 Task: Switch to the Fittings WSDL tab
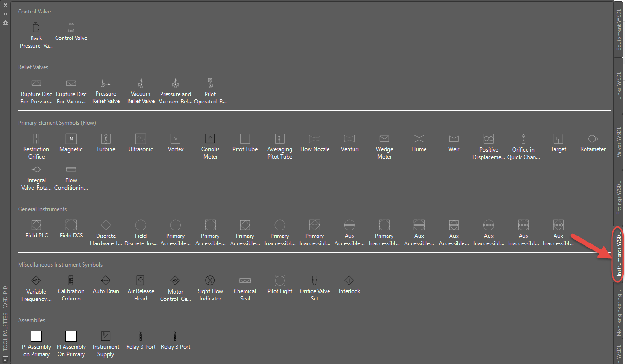point(619,198)
